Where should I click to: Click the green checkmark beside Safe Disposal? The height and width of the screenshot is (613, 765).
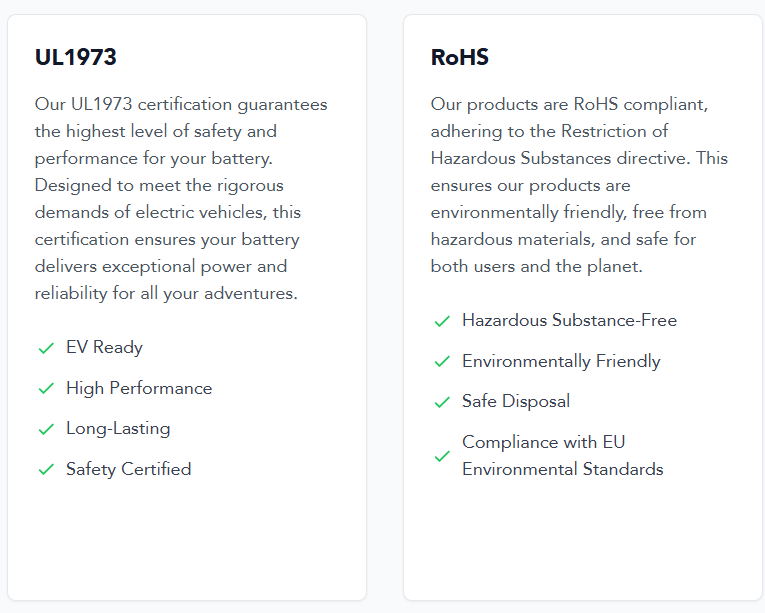(442, 402)
